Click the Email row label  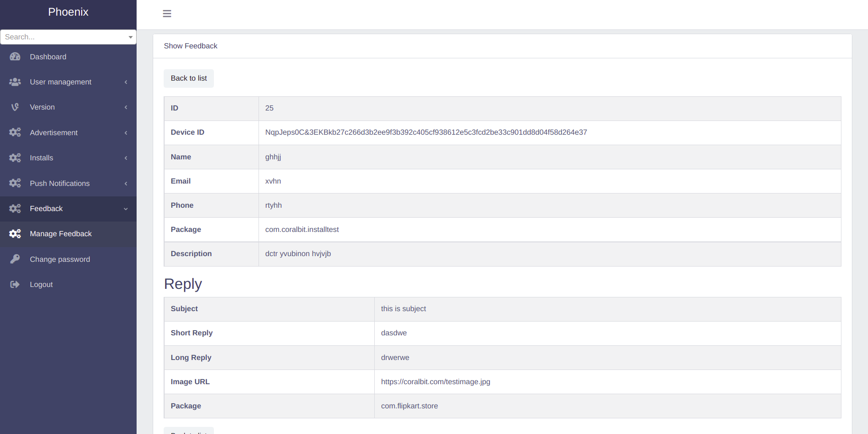tap(181, 181)
